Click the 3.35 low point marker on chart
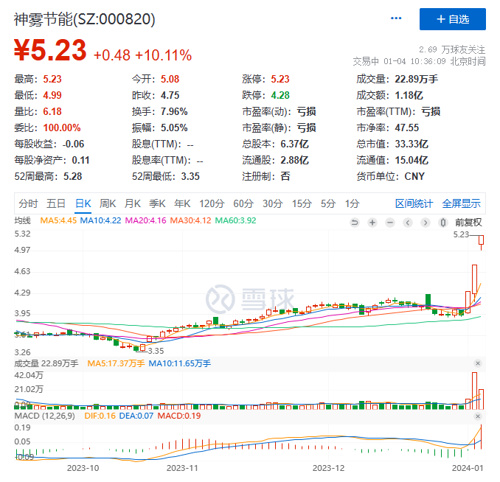The width and height of the screenshot is (500, 482). tap(156, 351)
